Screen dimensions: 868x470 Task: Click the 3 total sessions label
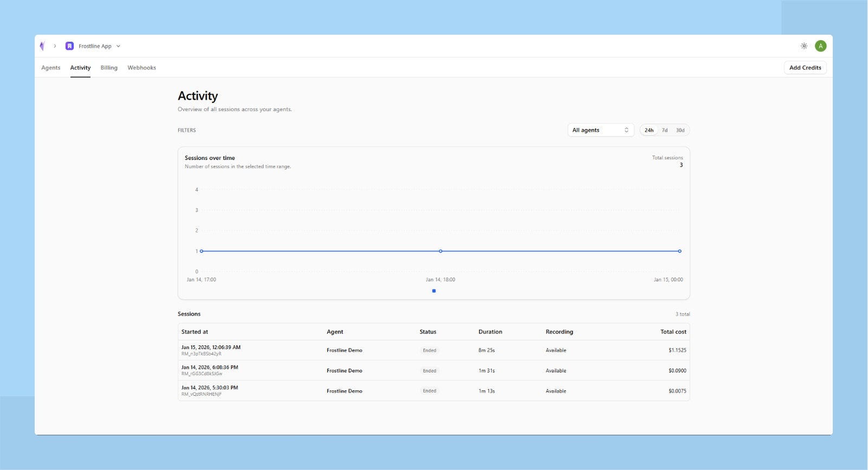pos(683,314)
